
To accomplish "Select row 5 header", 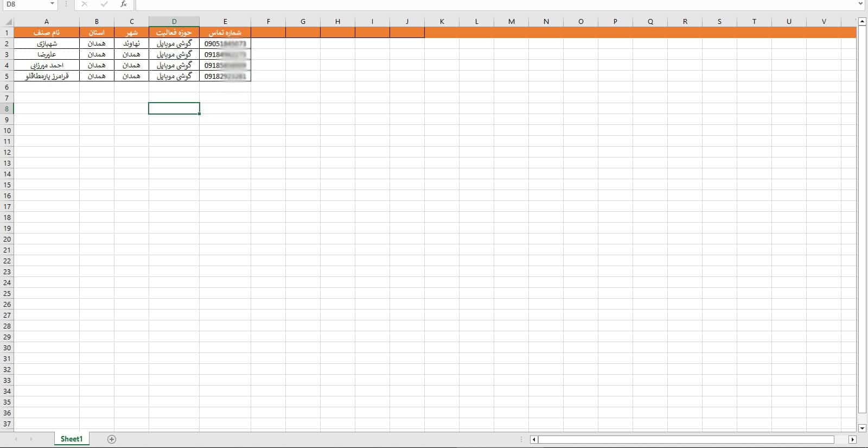I will click(7, 76).
